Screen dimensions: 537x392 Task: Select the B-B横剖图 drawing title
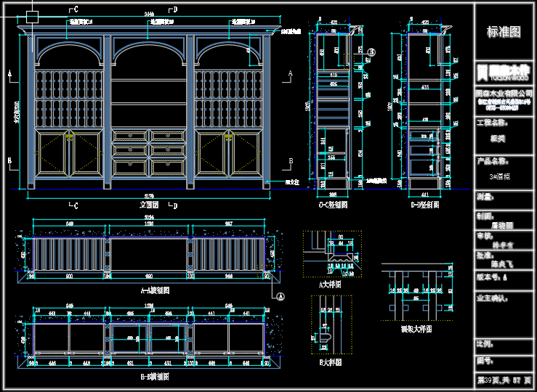coord(155,377)
